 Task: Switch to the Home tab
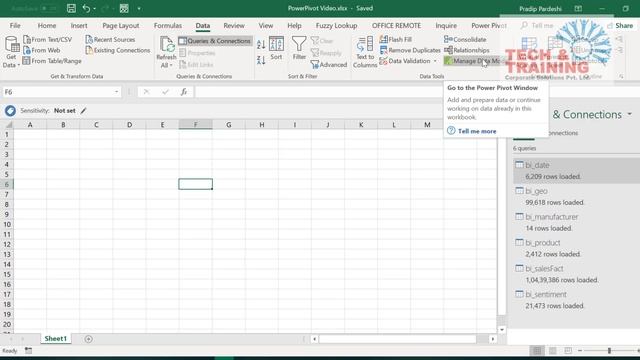(47, 25)
